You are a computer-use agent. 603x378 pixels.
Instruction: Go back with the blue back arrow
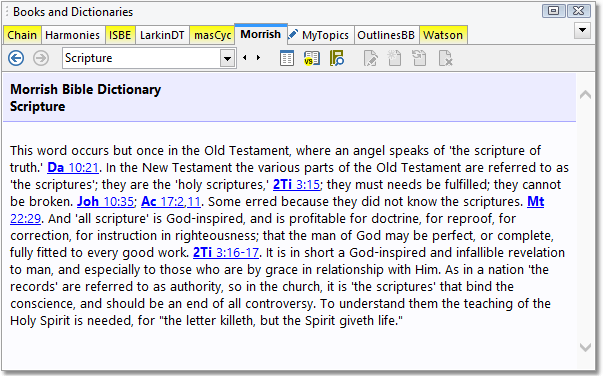tap(16, 58)
